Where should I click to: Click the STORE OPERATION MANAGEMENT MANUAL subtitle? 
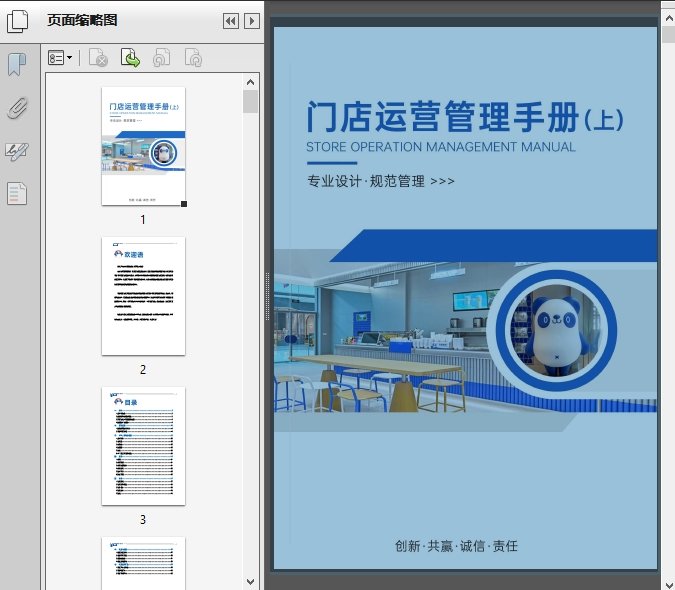pyautogui.click(x=441, y=147)
